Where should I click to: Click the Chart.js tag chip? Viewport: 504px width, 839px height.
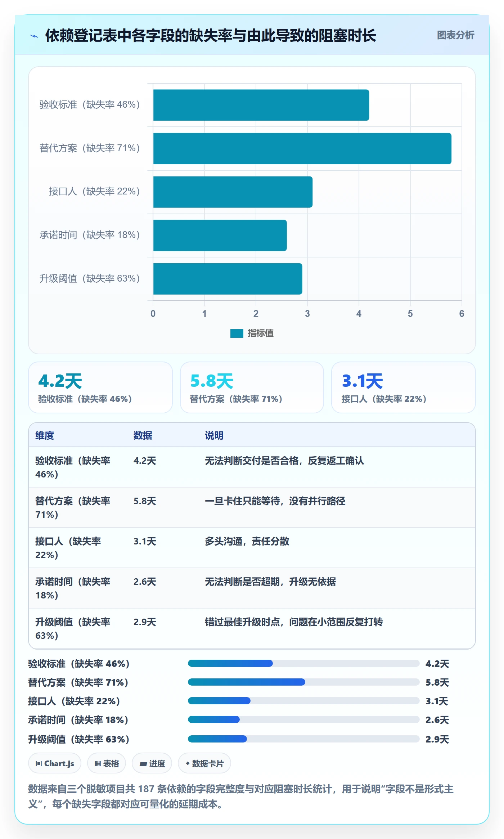click(x=55, y=763)
